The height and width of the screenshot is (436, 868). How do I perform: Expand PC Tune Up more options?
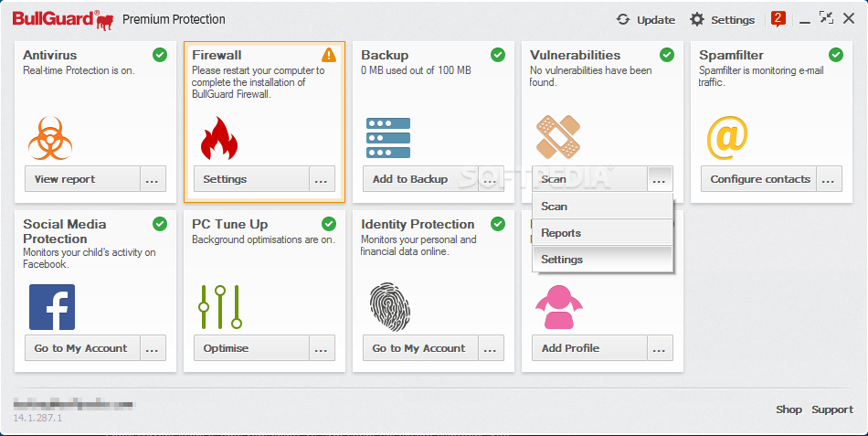[x=322, y=348]
